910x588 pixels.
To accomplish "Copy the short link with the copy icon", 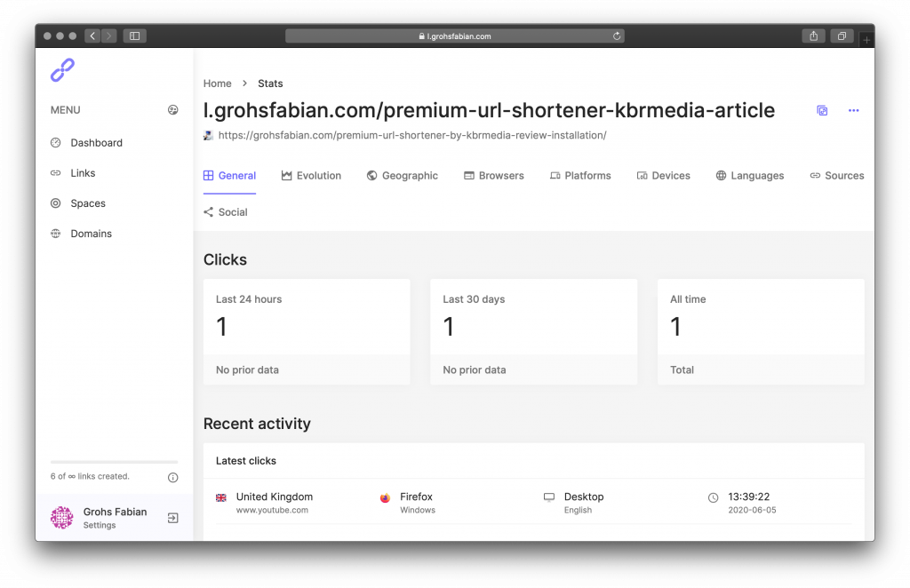I will click(x=822, y=110).
